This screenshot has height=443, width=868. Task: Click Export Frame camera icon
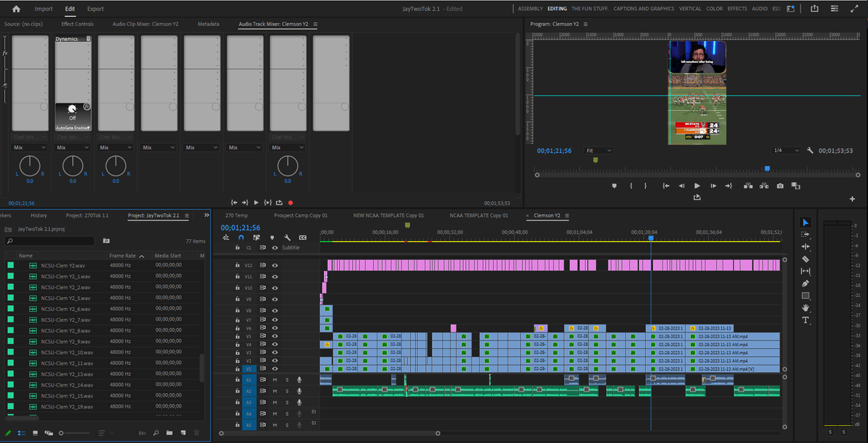(780, 186)
